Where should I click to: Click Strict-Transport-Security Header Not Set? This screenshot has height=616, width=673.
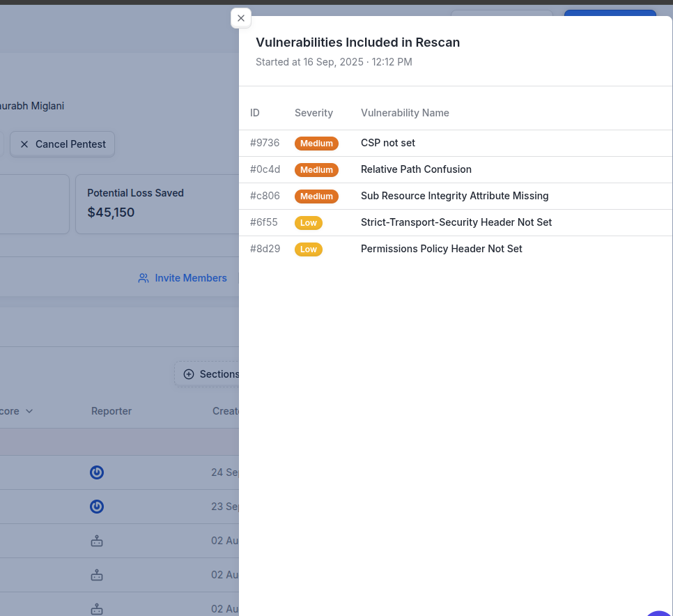point(456,222)
